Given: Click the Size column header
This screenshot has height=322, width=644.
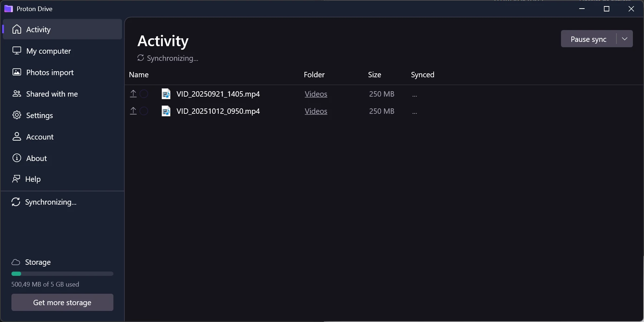Looking at the screenshot, I should coord(375,75).
